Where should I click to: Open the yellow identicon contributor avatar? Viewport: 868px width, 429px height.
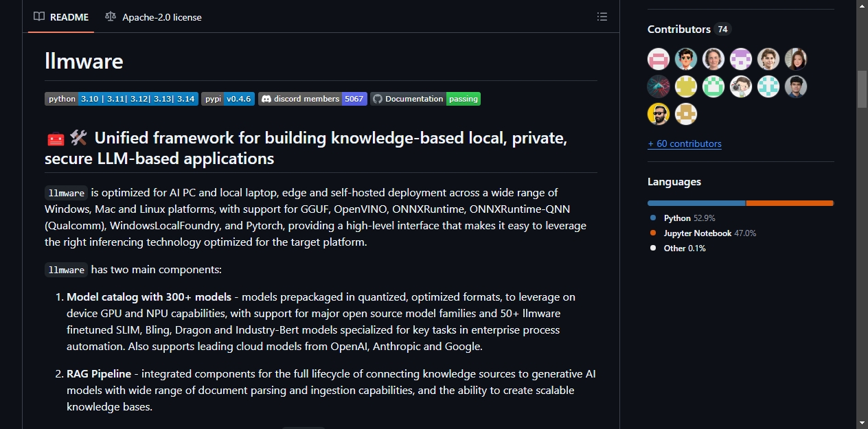[x=686, y=86]
